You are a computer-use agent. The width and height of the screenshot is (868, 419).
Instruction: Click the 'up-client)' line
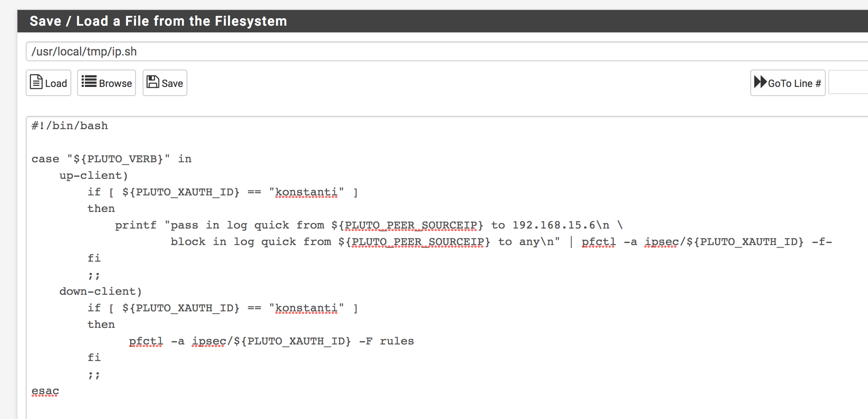click(94, 176)
